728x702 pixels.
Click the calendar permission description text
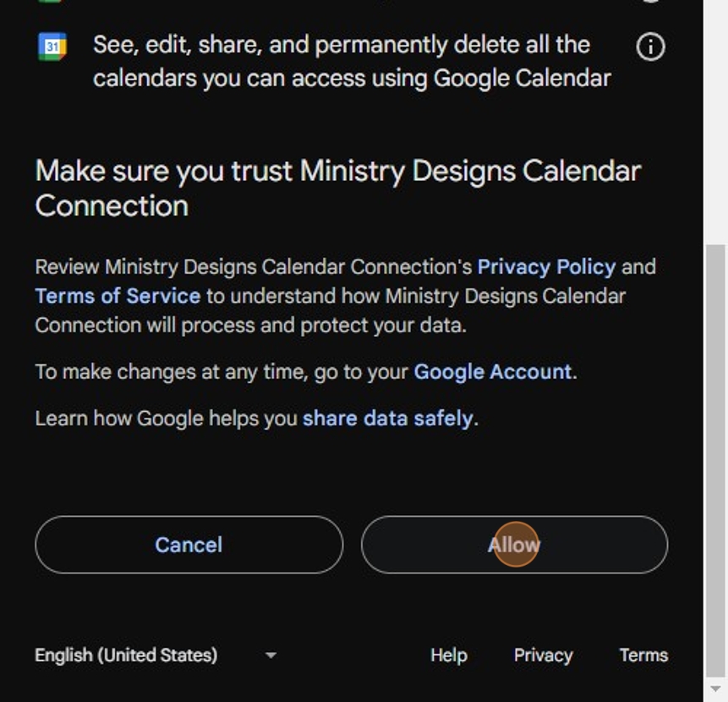pyautogui.click(x=351, y=62)
